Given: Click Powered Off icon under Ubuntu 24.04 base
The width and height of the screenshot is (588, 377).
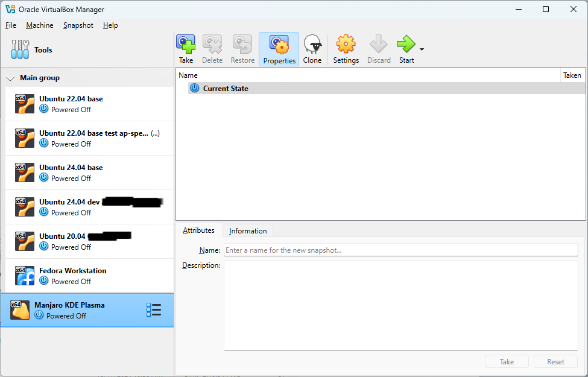Looking at the screenshot, I should tap(44, 177).
